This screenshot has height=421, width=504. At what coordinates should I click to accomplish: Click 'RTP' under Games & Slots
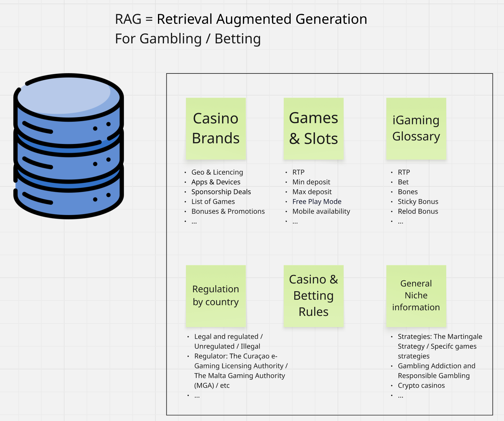[x=298, y=172]
